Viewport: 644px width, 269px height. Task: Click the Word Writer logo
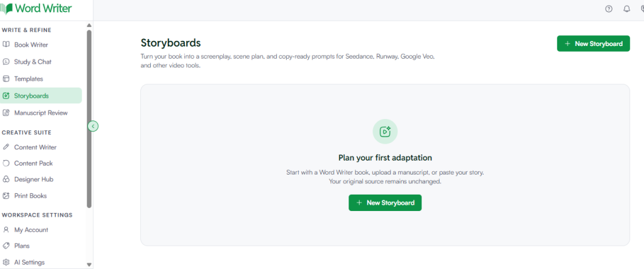(36, 9)
